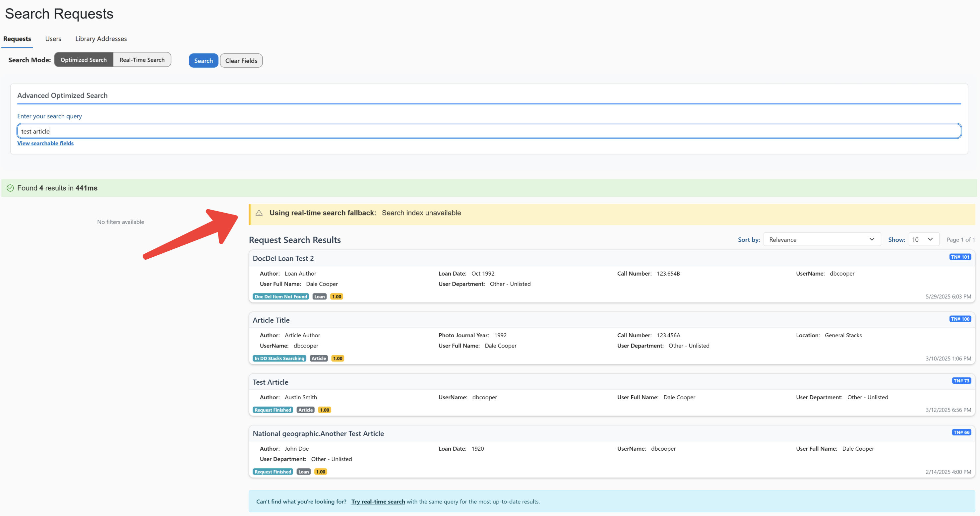The image size is (980, 516).
Task: Click the TN# 66 badge
Action: (961, 432)
